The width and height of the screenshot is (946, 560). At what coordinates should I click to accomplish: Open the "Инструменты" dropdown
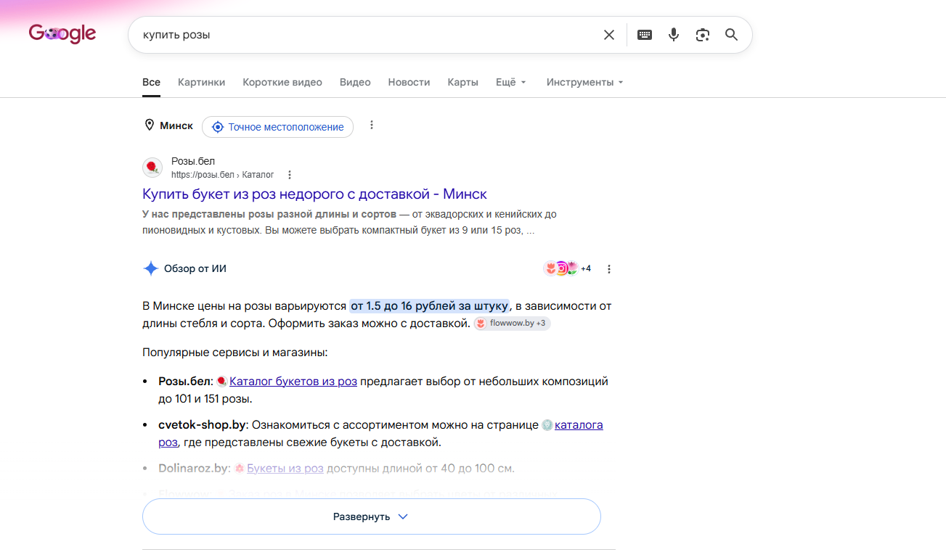click(585, 82)
